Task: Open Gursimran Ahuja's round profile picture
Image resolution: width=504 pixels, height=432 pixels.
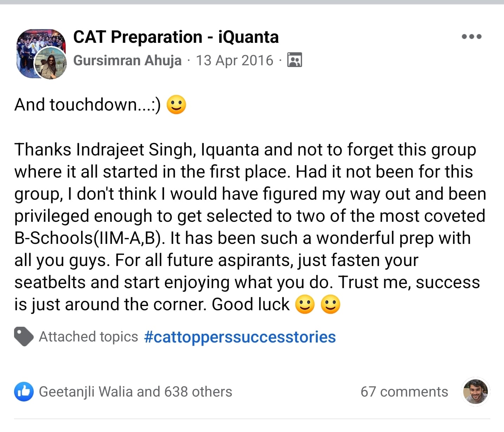Action: pyautogui.click(x=52, y=63)
